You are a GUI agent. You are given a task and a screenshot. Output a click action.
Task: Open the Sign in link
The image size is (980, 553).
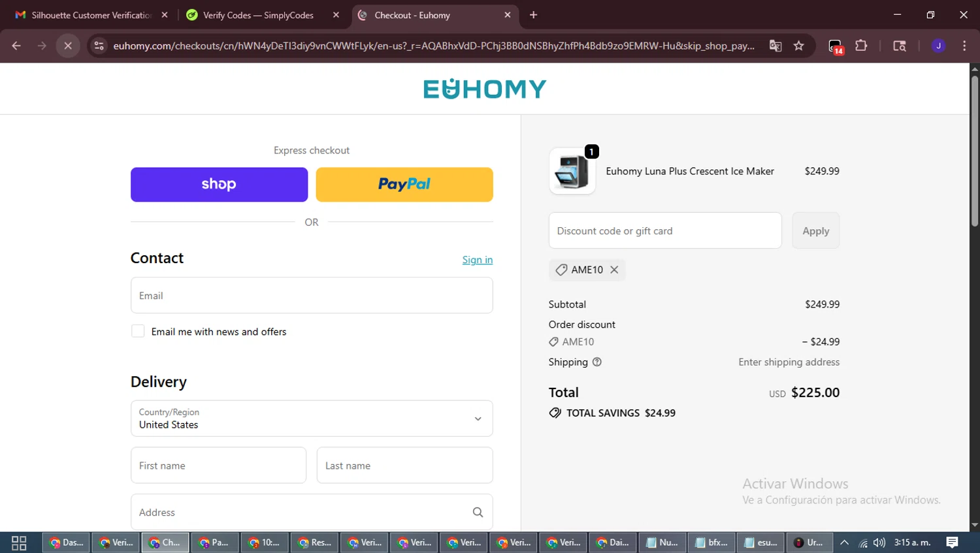478,260
